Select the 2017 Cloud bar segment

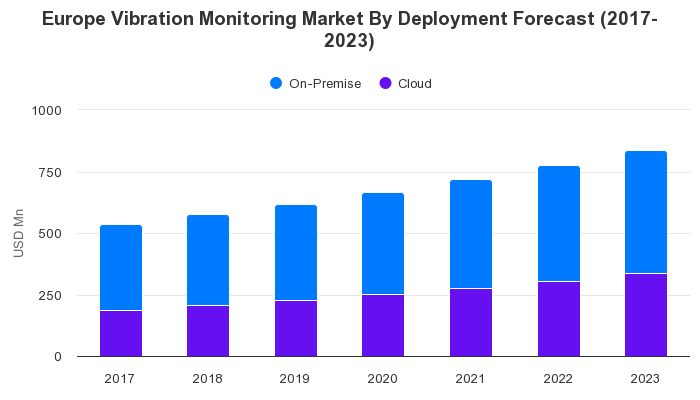click(121, 333)
